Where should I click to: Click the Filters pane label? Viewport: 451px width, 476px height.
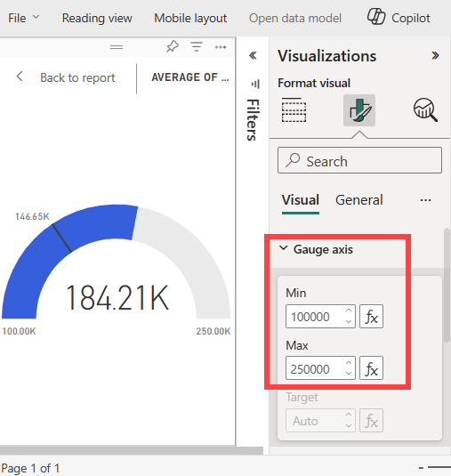(x=253, y=120)
